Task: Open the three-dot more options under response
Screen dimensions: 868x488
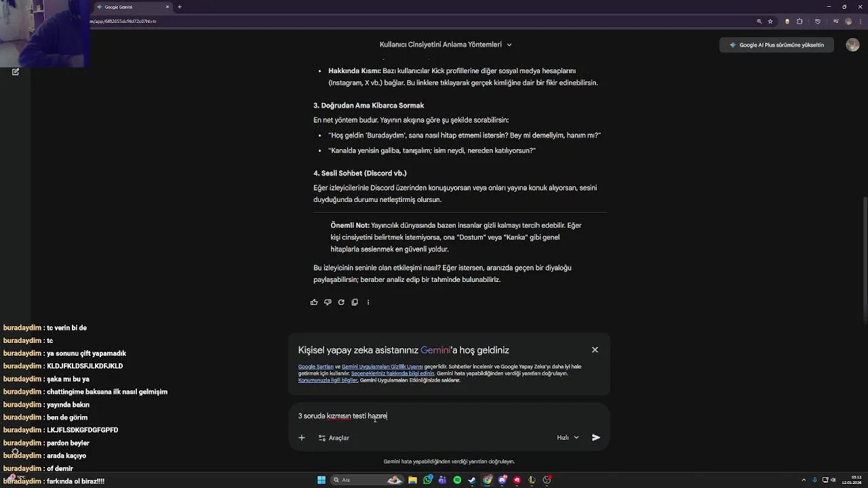Action: click(368, 302)
